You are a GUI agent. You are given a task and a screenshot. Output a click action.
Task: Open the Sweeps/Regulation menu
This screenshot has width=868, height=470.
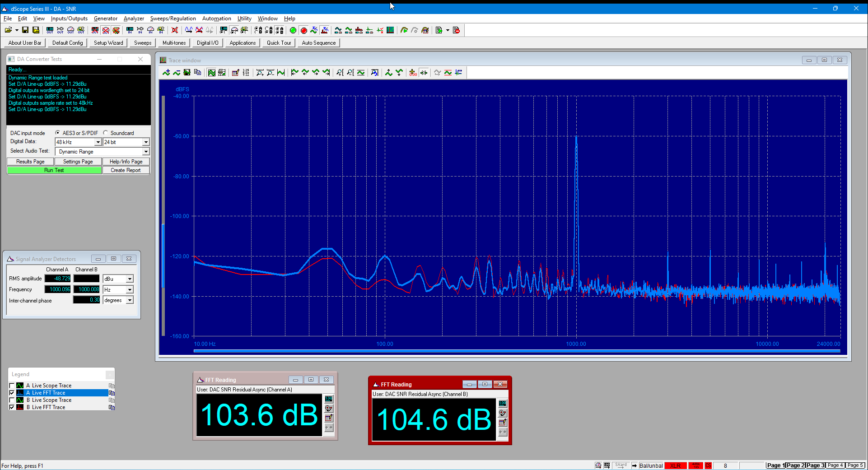[173, 19]
